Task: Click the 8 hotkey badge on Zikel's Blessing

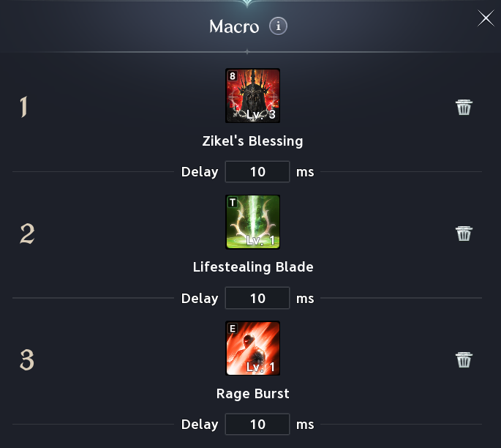Action: click(233, 76)
